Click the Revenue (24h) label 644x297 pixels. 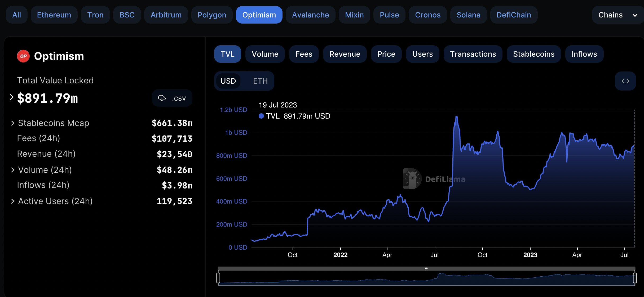point(46,154)
